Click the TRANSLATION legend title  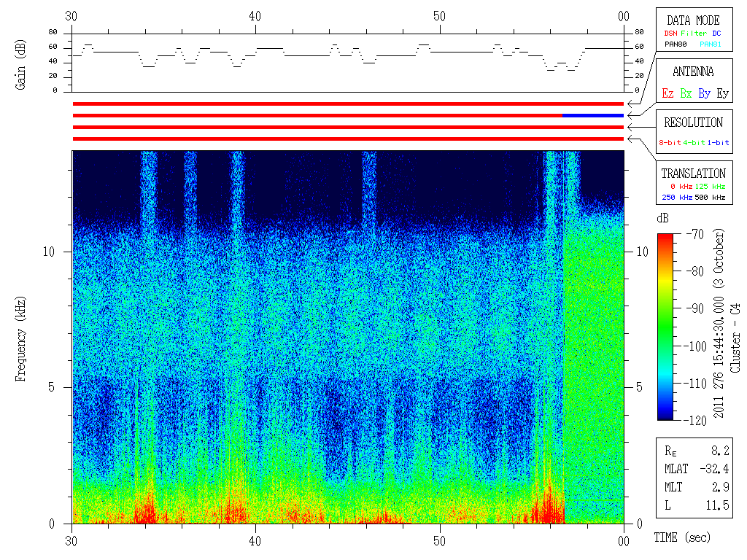pyautogui.click(x=693, y=174)
